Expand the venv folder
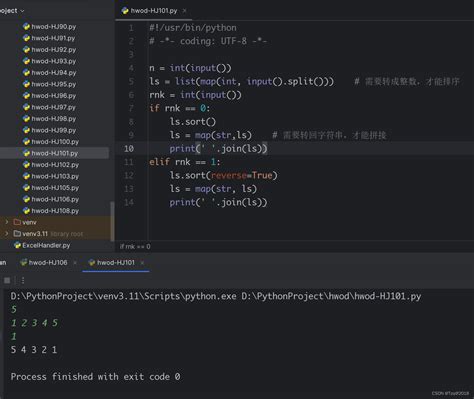Viewport: 474px width, 399px height. 7,222
